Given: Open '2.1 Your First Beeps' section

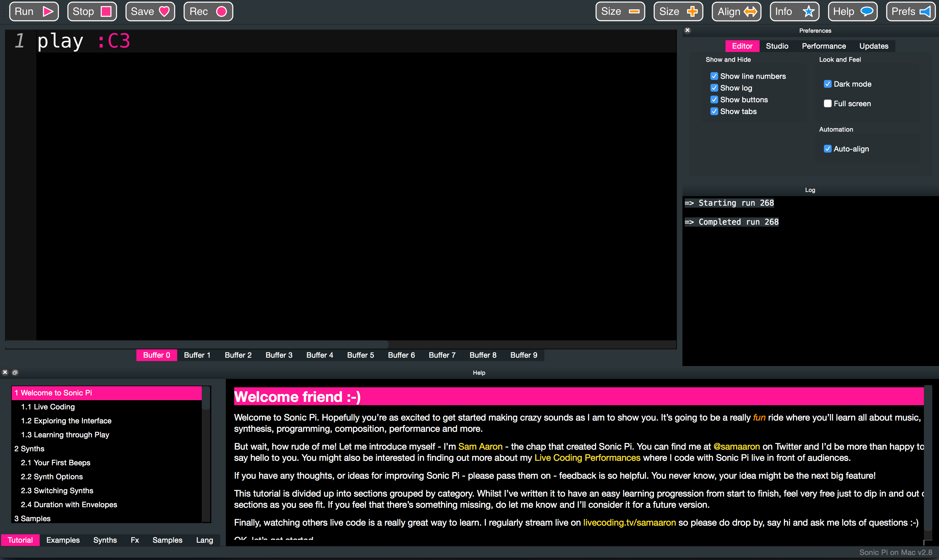Looking at the screenshot, I should click(x=107, y=463).
